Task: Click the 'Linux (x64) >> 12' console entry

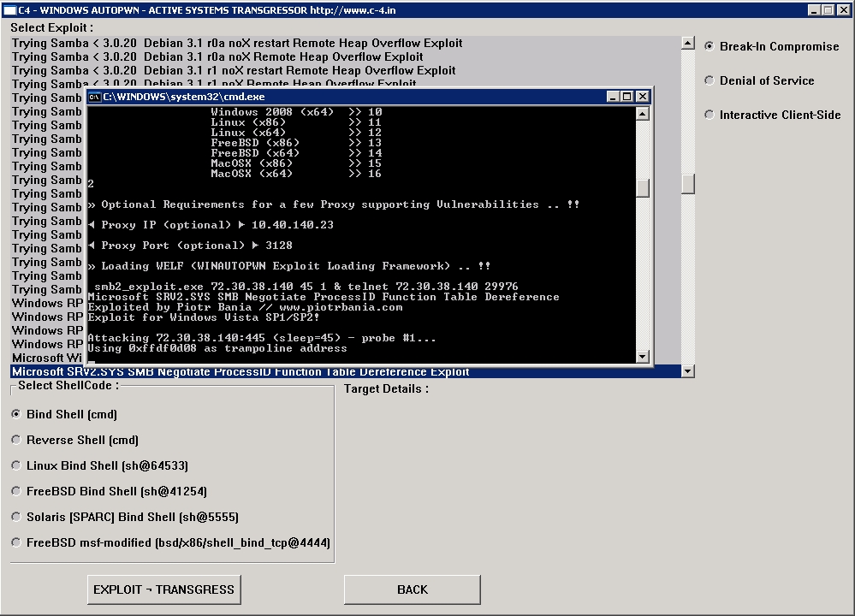Action: tap(296, 133)
